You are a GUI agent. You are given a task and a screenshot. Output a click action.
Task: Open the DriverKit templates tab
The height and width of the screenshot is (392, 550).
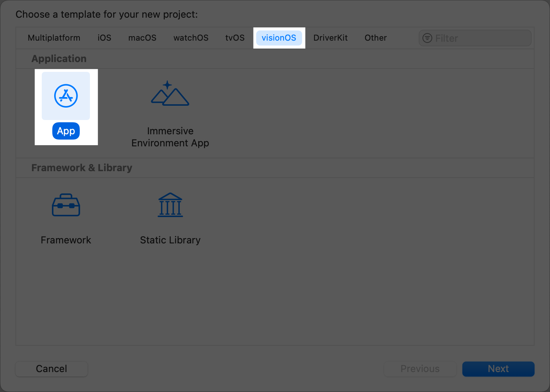tap(330, 38)
